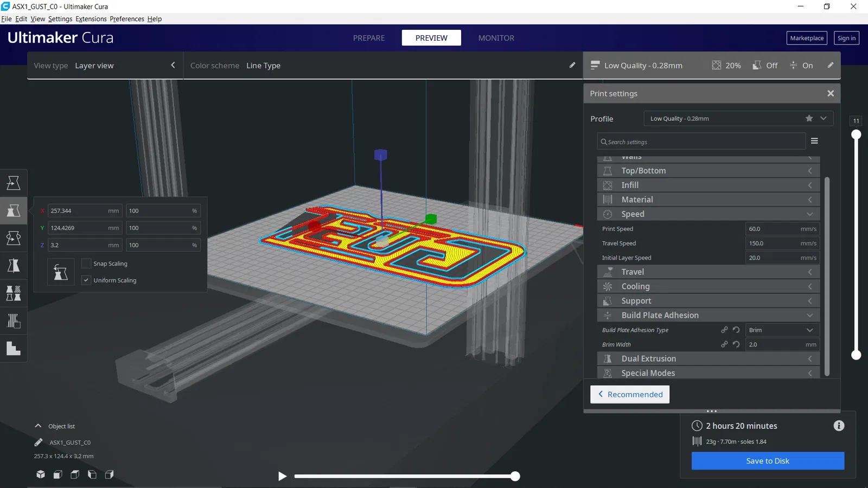The width and height of the screenshot is (868, 488).
Task: Click the Recommended button
Action: [x=630, y=394]
